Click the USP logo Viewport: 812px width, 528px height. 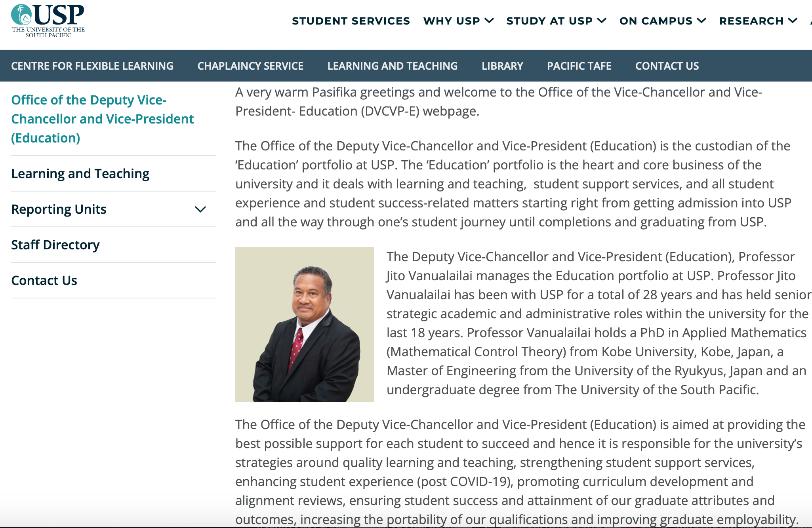[x=48, y=21]
